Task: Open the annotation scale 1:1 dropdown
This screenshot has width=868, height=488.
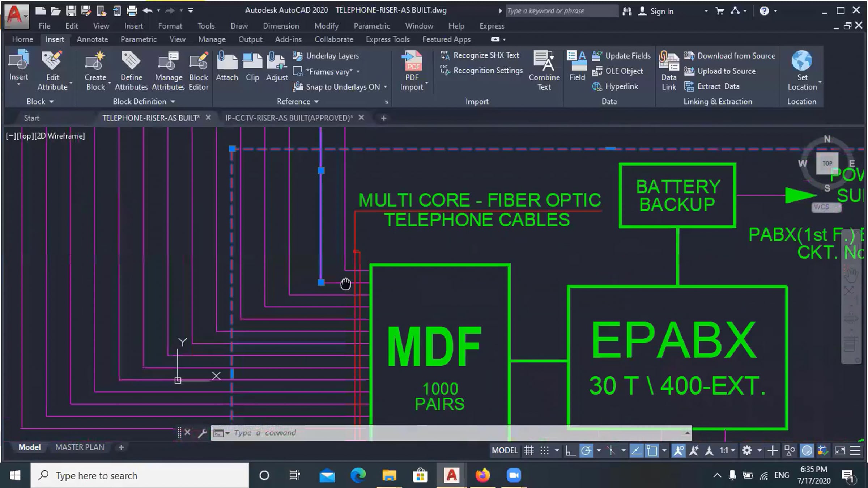Action: [x=727, y=450]
